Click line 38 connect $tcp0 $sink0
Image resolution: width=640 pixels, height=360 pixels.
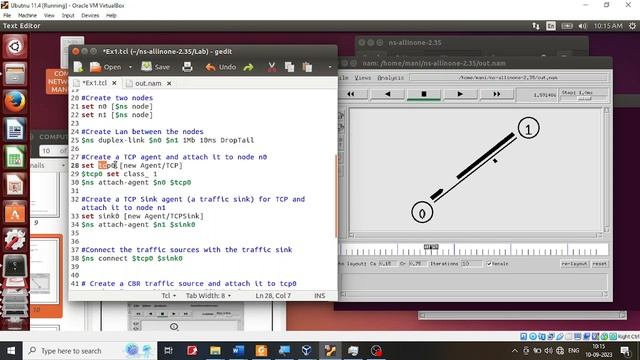click(x=132, y=258)
